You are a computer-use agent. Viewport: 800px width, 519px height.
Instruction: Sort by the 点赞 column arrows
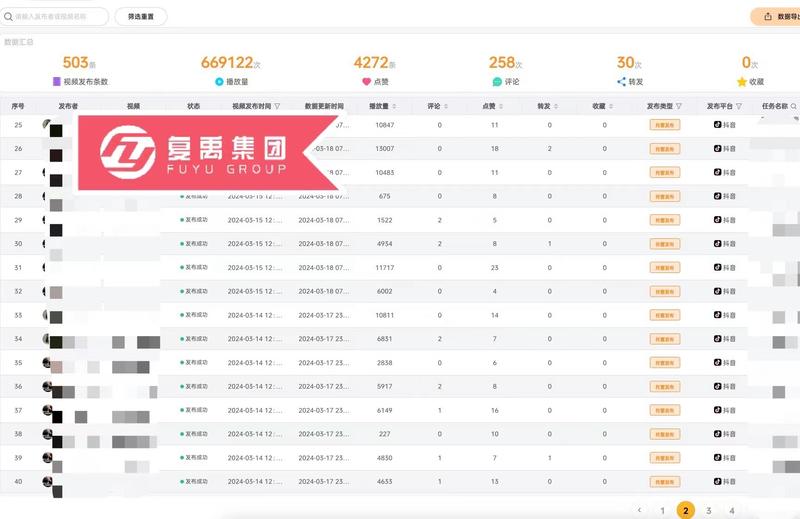tap(501, 106)
